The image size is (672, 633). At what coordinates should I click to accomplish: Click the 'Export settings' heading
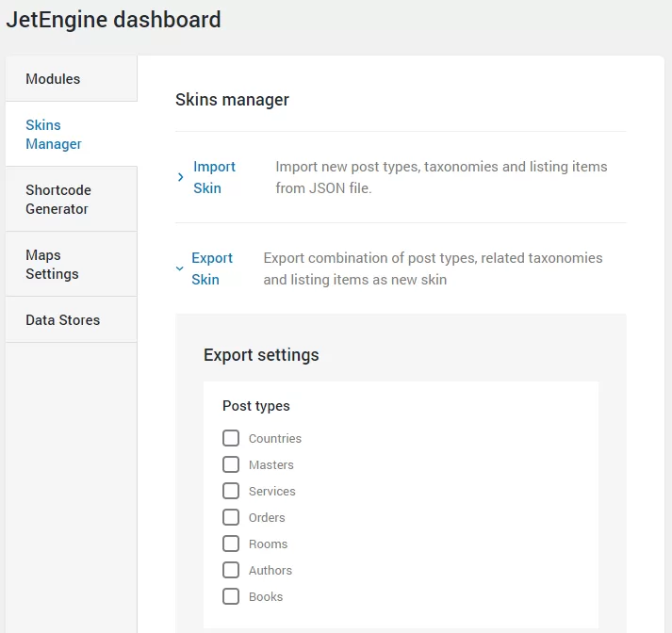[x=261, y=355]
